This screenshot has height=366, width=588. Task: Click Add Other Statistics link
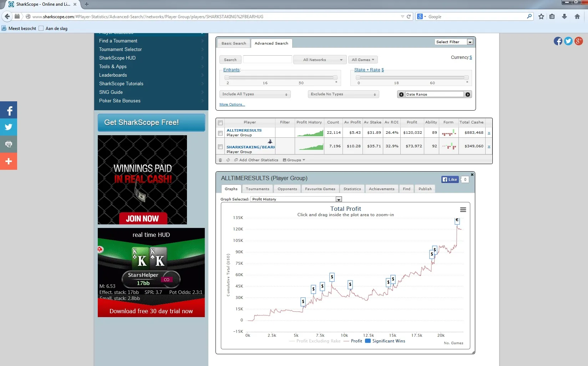256,160
